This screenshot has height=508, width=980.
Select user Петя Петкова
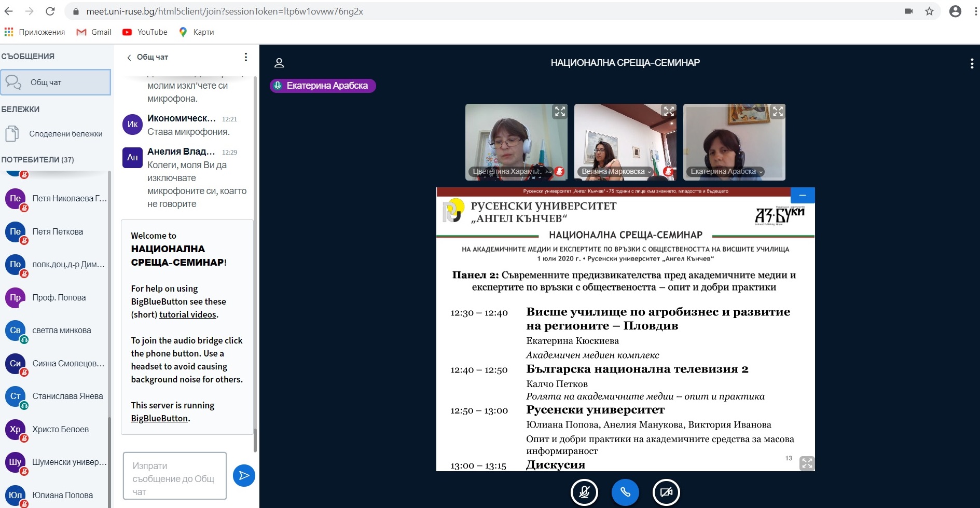coord(56,232)
